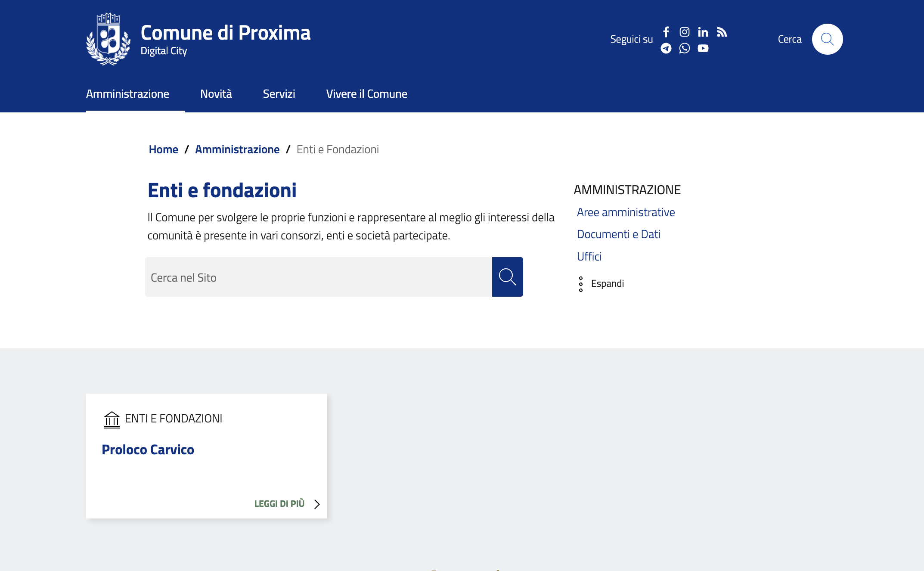The image size is (924, 571).
Task: Open the Instagram social icon
Action: click(x=685, y=32)
